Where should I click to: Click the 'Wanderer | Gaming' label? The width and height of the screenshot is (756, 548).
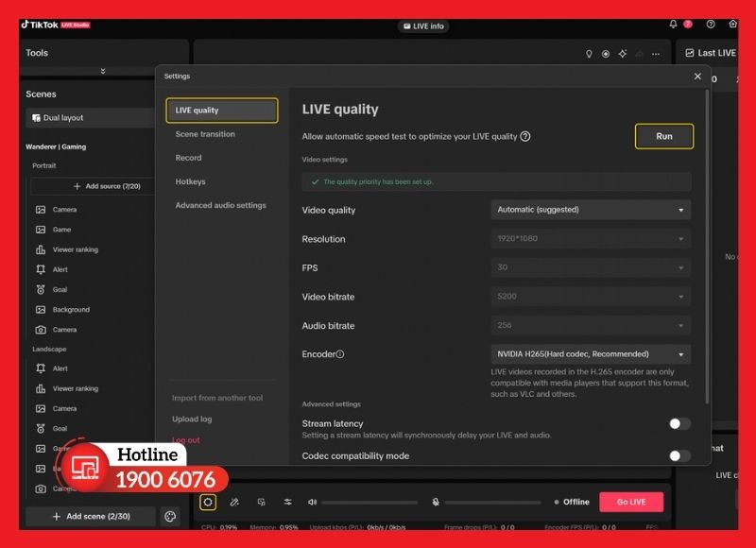(56, 146)
